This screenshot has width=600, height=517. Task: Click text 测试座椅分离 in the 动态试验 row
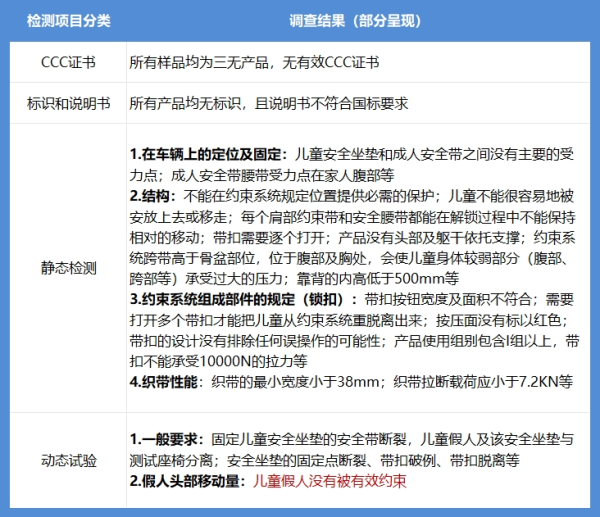(171, 460)
